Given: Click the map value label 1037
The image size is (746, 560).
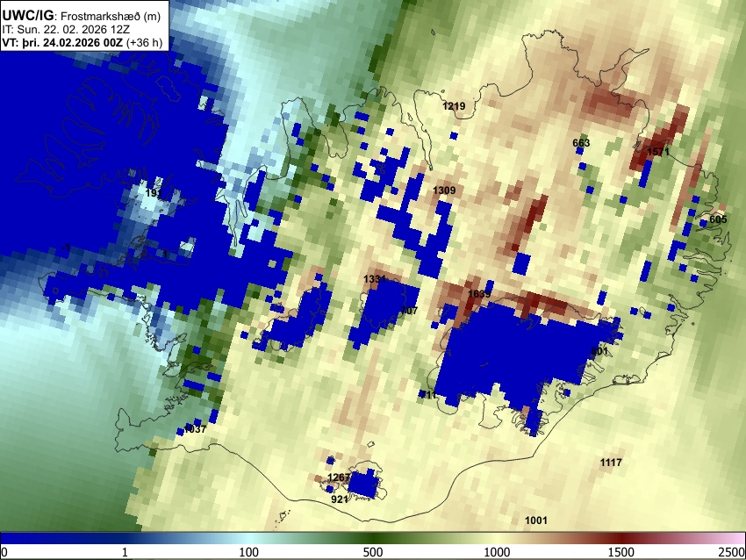Looking at the screenshot, I should [x=195, y=429].
